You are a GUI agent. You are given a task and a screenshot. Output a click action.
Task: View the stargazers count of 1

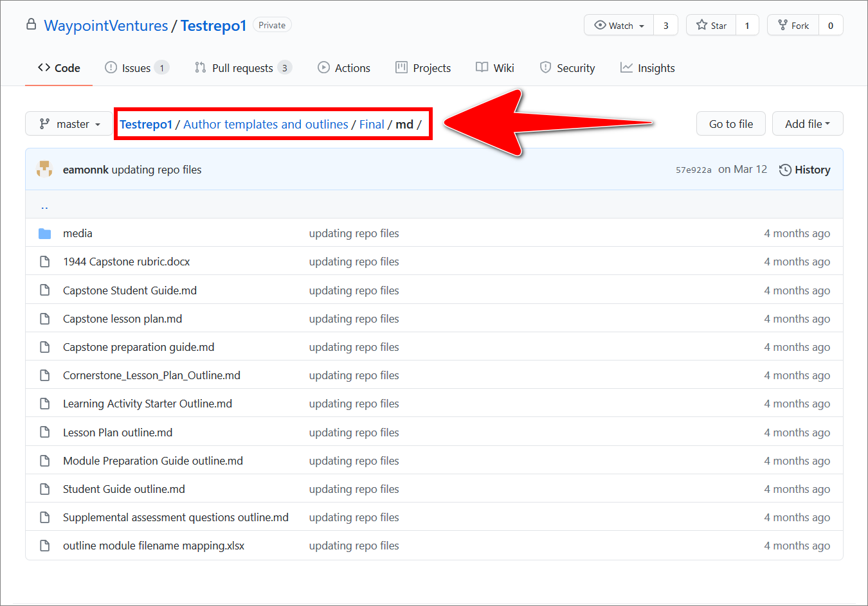click(x=747, y=25)
